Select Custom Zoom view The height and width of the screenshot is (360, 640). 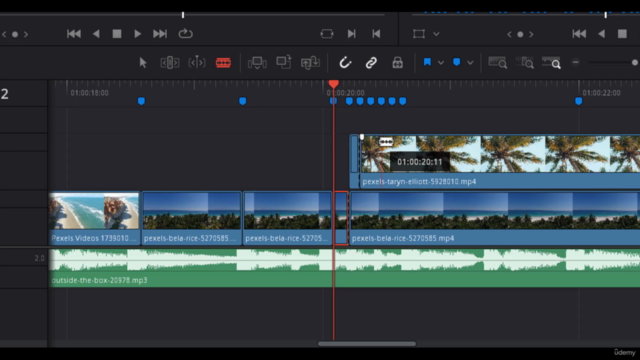pos(551,62)
